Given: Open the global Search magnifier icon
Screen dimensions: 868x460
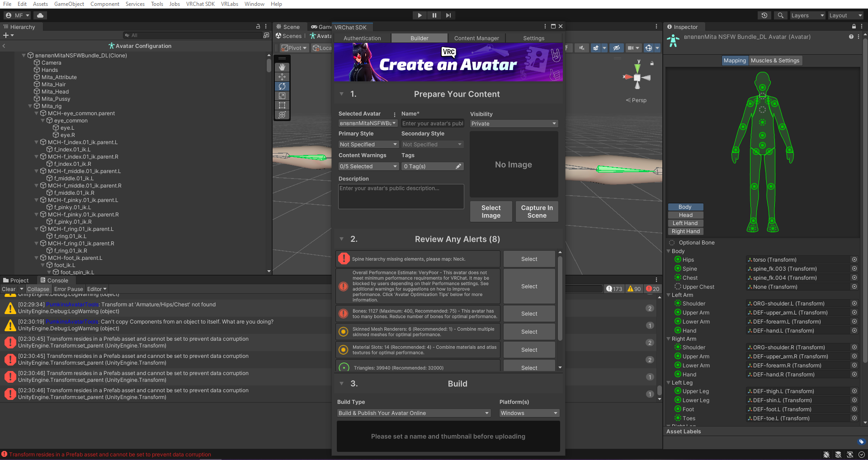Looking at the screenshot, I should tap(780, 15).
